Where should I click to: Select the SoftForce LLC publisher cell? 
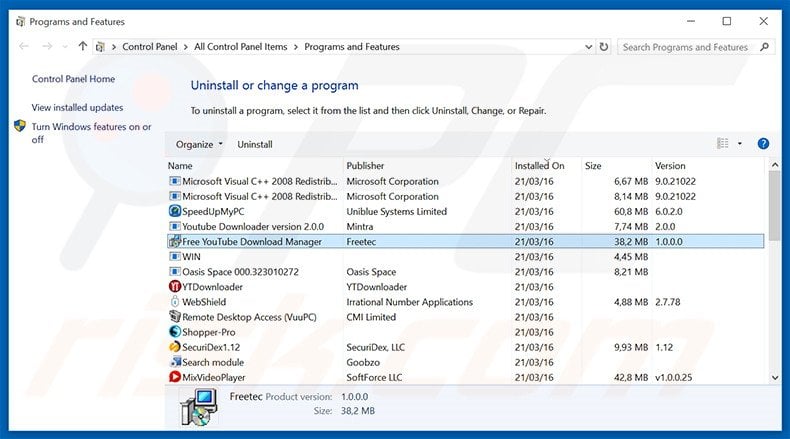click(374, 378)
